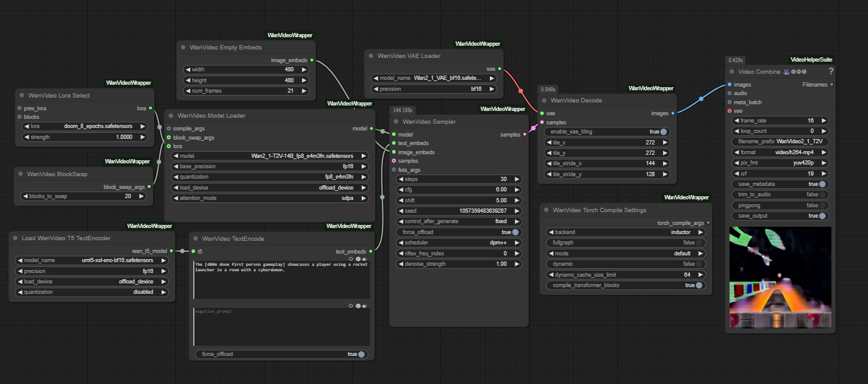This screenshot has width=868, height=384.
Task: Increase steps with the right arrow
Action: (517, 179)
